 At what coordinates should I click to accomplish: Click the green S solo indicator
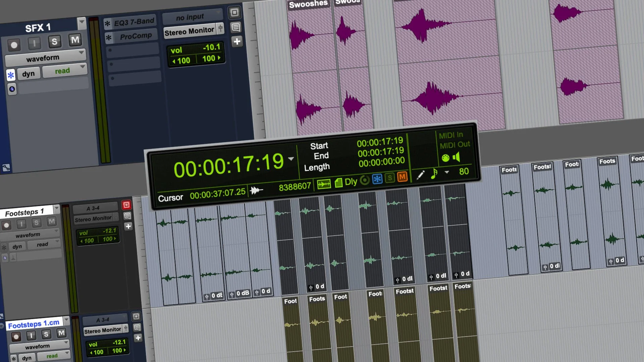tap(390, 178)
